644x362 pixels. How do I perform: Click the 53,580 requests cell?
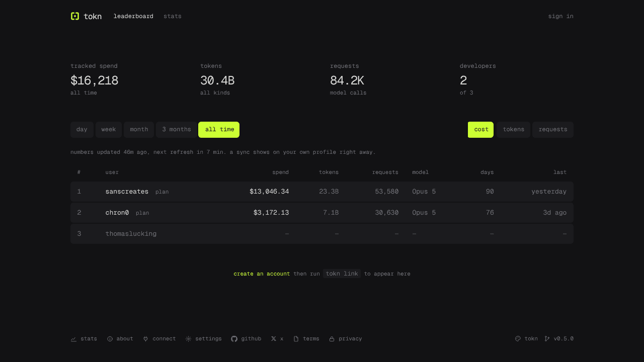[386, 192]
